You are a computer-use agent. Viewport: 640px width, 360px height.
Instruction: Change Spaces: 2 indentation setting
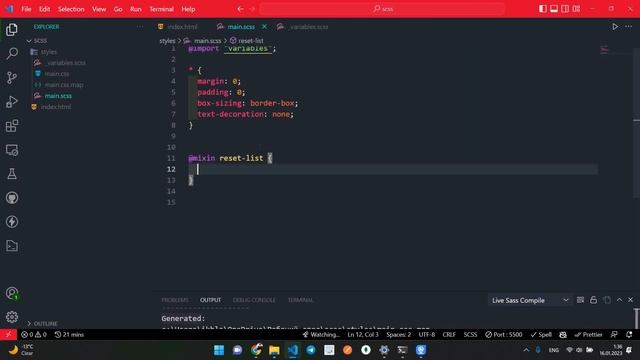point(398,335)
